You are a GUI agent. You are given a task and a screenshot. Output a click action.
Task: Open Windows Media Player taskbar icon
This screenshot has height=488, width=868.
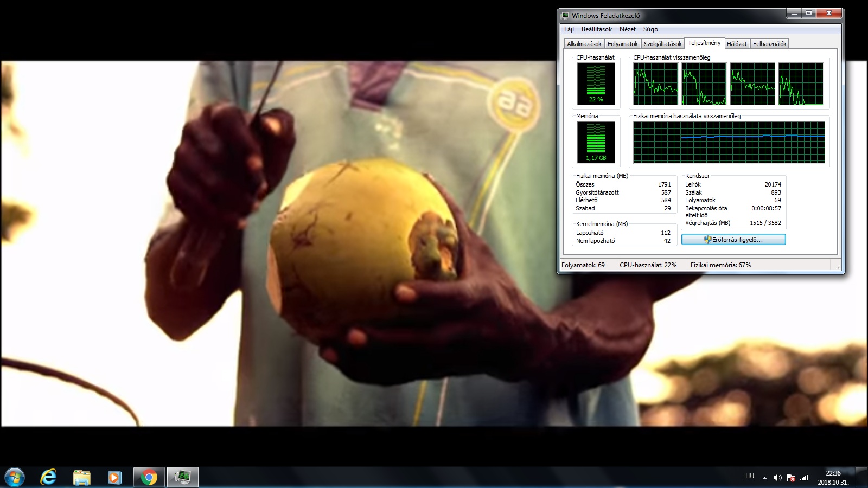click(114, 478)
